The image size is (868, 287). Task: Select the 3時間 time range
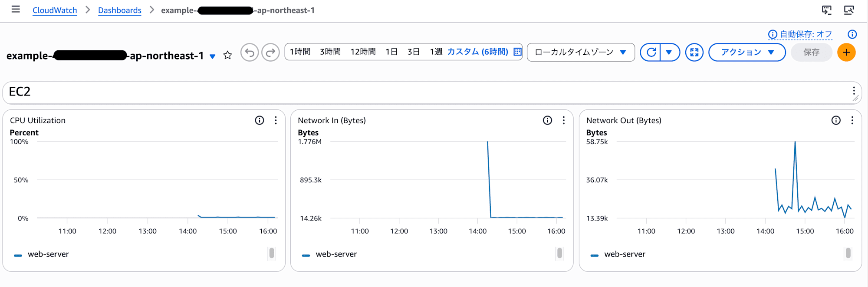330,52
